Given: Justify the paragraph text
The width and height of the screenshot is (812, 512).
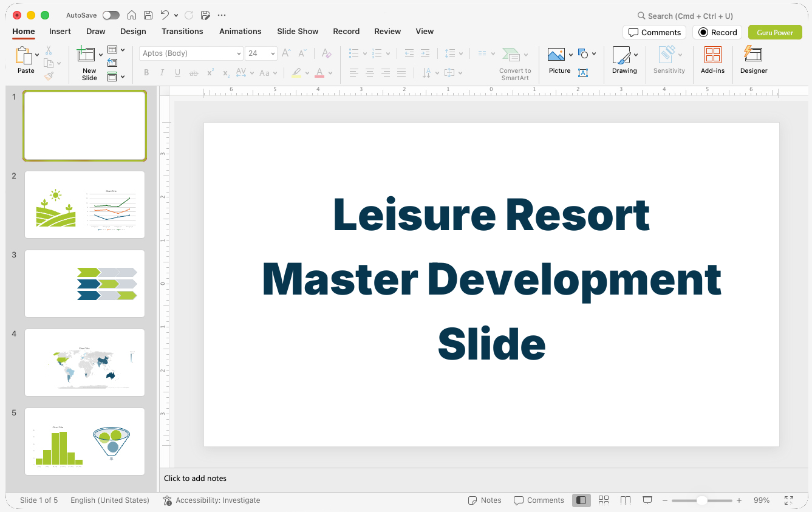Looking at the screenshot, I should click(x=401, y=73).
